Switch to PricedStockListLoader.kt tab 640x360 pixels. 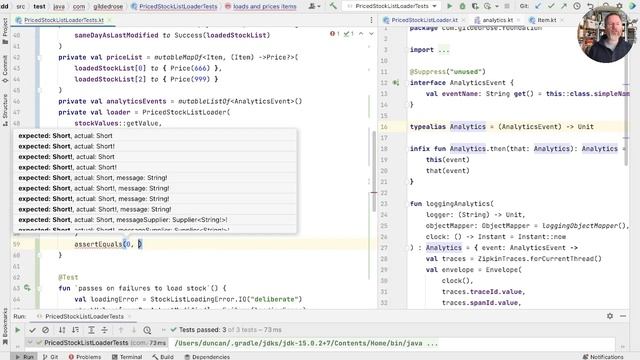pos(424,20)
